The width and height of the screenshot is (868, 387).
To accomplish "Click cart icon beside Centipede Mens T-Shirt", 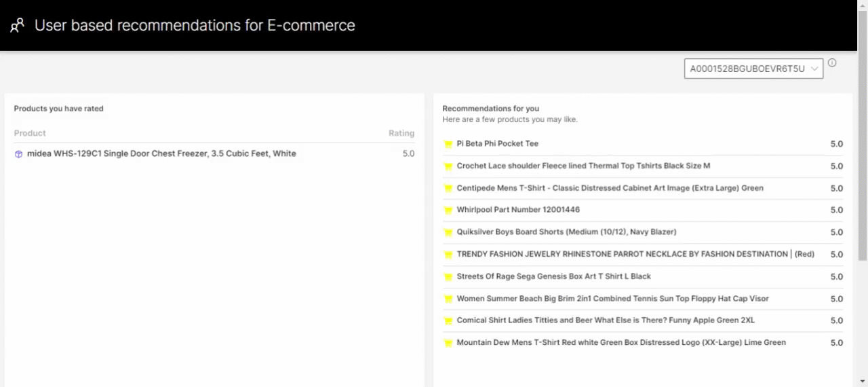I will pos(448,189).
